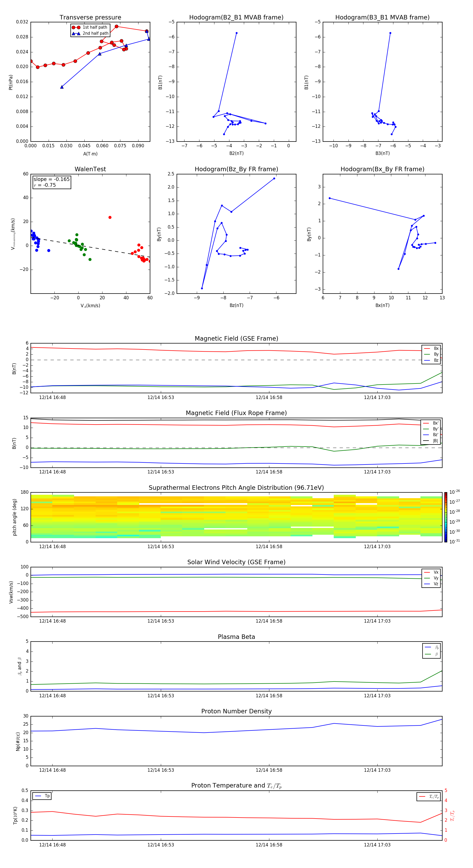
Task: Click the 'Bx(nT)' x-axis label
Action: tap(382, 305)
